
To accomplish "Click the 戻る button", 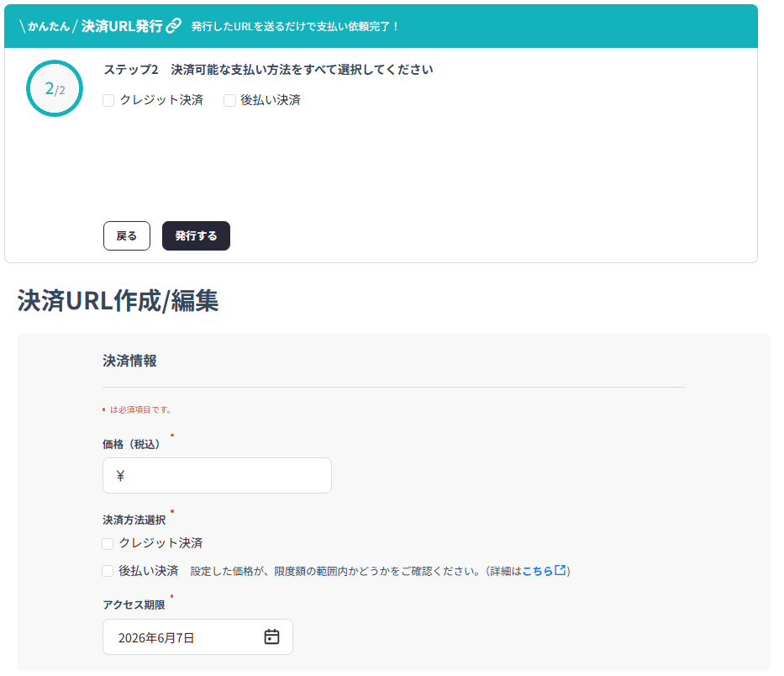I will 127,235.
